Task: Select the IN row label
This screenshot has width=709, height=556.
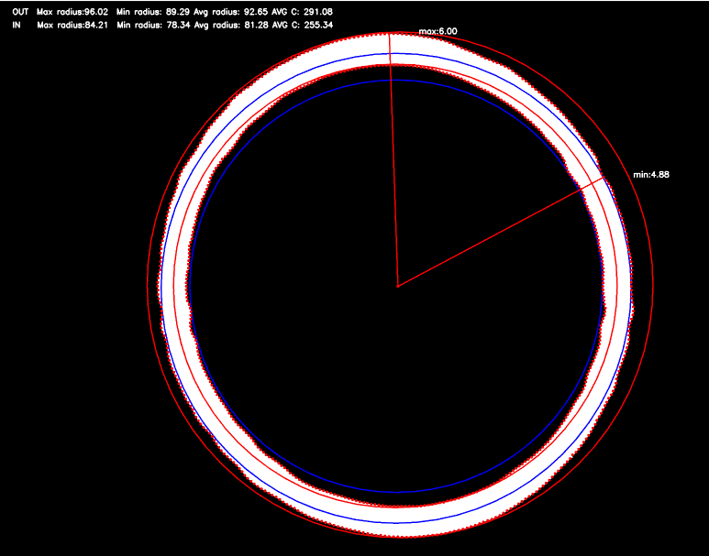Action: tap(16, 25)
